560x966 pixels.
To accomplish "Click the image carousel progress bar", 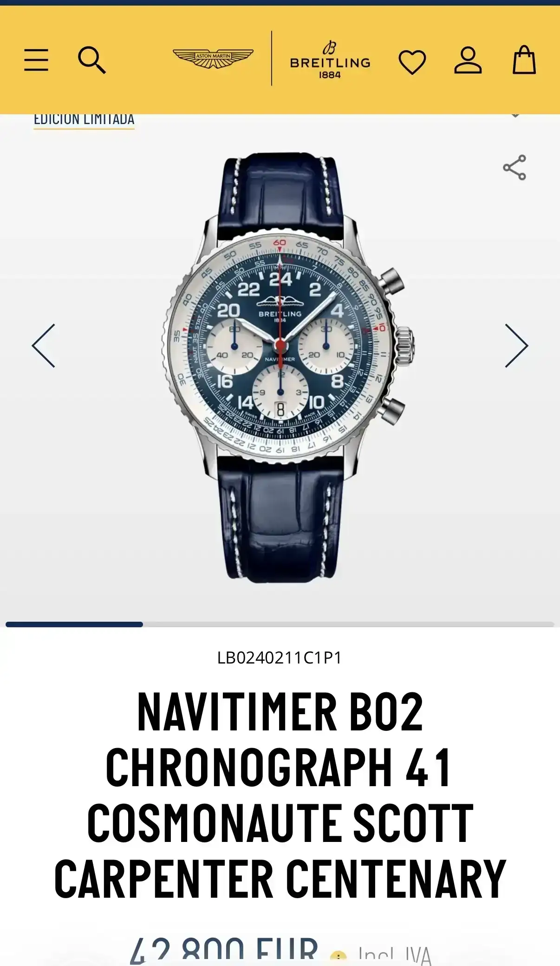I will [280, 624].
